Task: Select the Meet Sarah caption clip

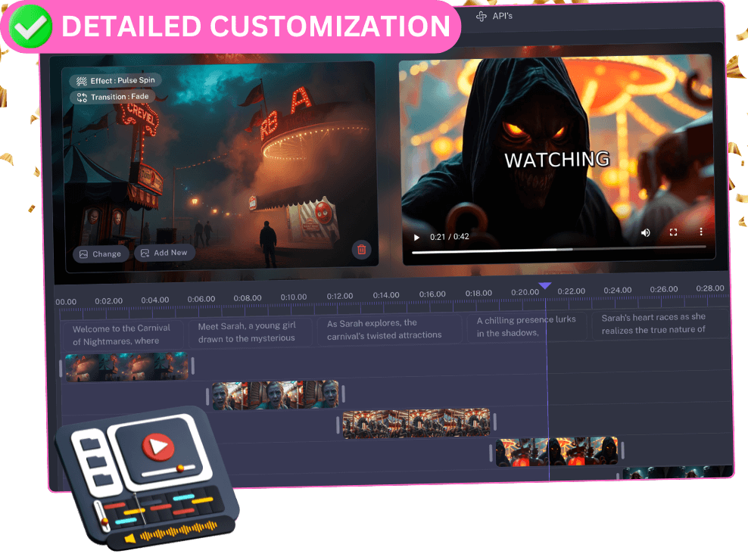Action: click(251, 331)
